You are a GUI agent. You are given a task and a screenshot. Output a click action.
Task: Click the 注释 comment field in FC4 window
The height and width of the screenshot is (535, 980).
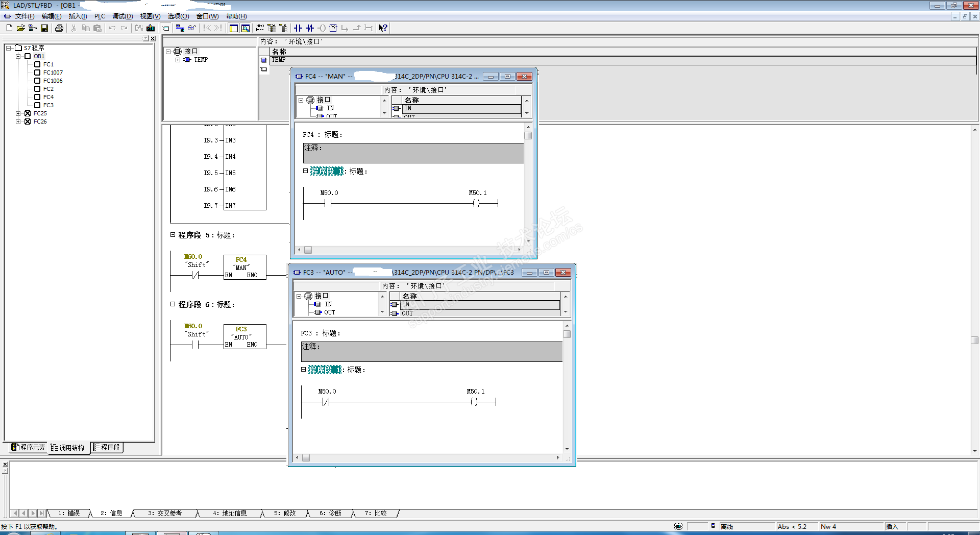413,153
